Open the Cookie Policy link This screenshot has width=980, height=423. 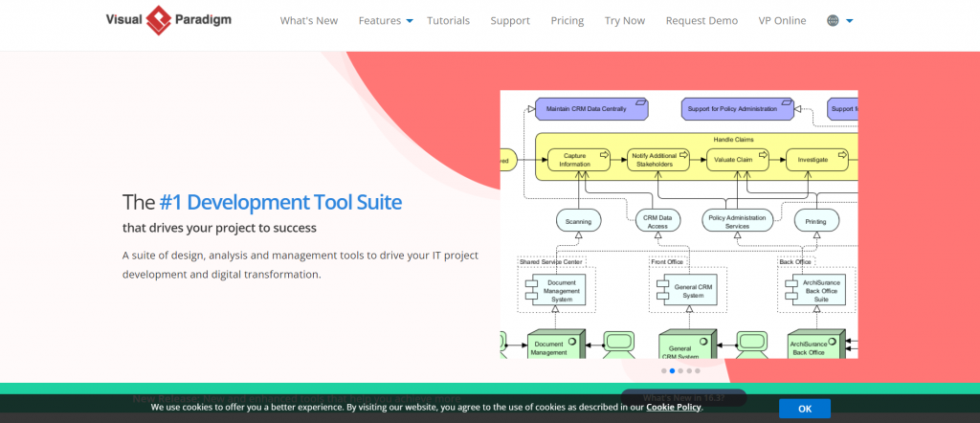point(674,408)
